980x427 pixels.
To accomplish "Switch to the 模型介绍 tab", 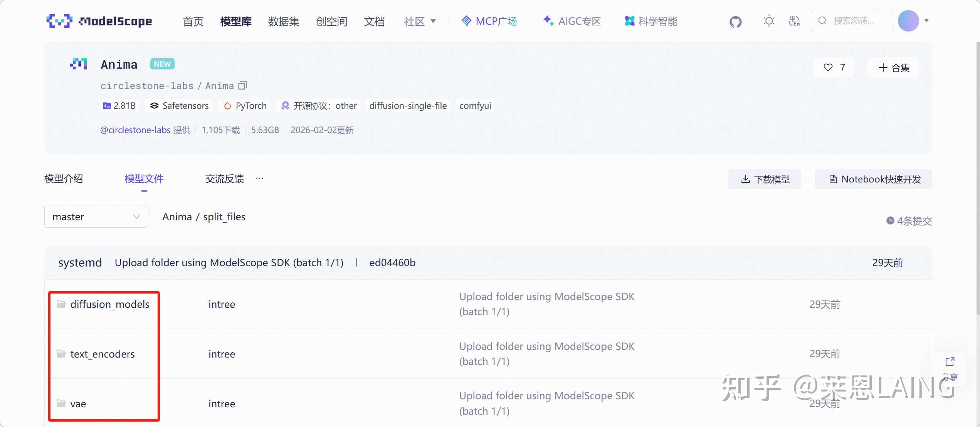I will 64,179.
